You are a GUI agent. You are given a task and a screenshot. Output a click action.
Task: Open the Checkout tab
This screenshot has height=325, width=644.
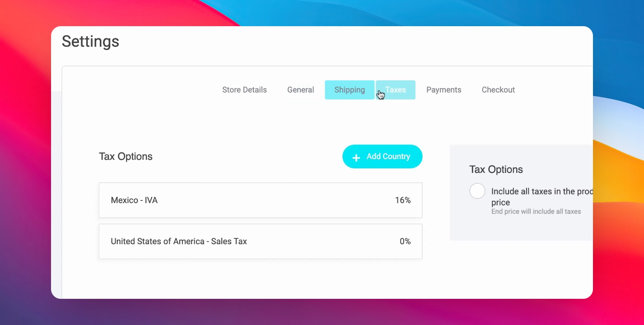click(x=498, y=90)
